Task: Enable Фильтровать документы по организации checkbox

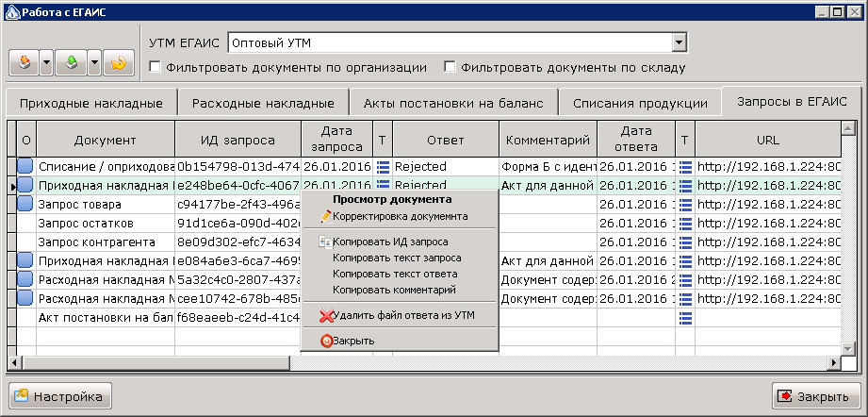Action: pyautogui.click(x=155, y=68)
